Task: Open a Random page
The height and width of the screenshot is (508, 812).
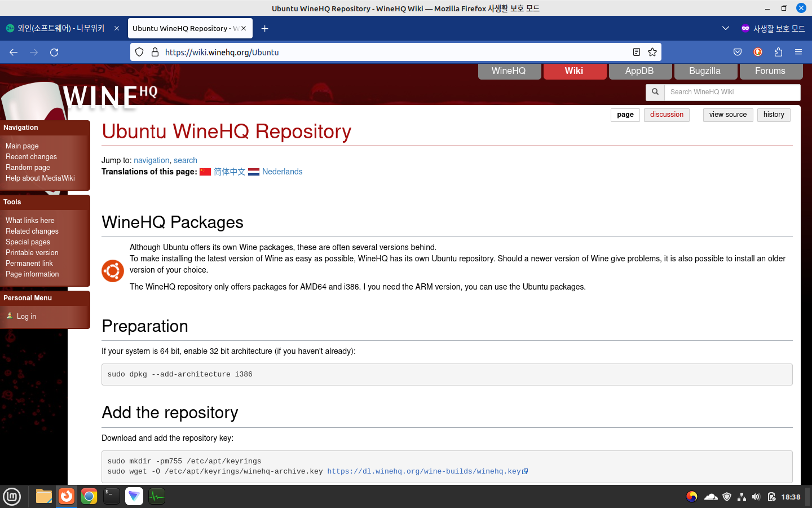Action: coord(28,167)
